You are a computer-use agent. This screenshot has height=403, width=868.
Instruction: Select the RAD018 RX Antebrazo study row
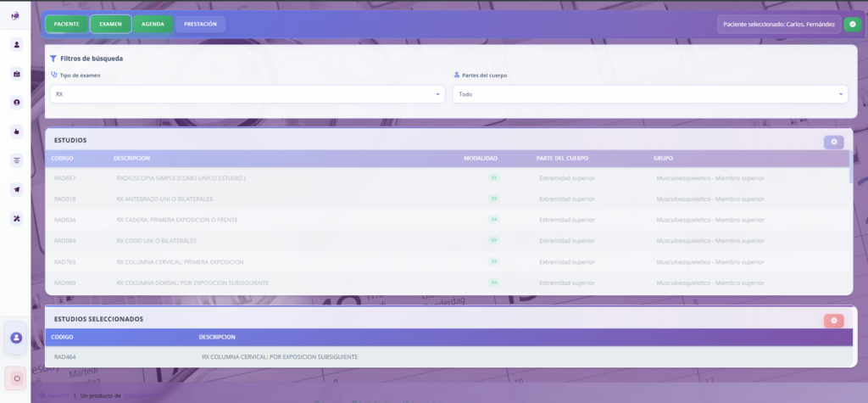point(424,199)
